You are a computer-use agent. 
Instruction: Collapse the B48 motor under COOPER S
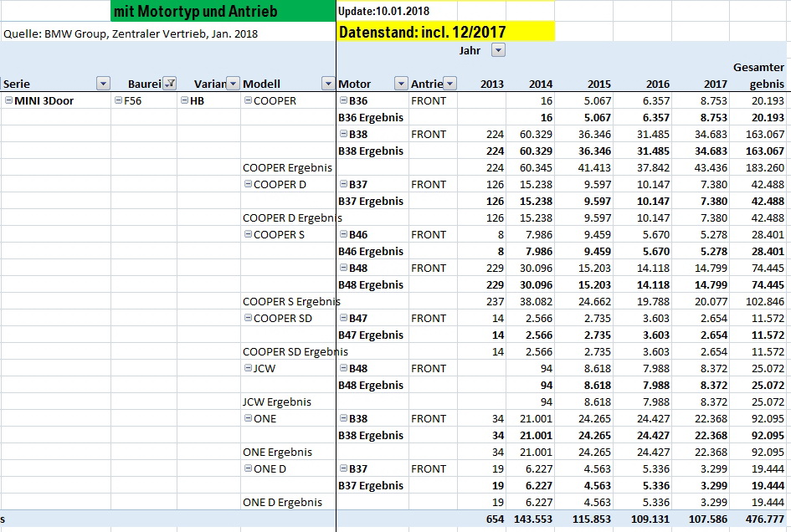pos(343,268)
